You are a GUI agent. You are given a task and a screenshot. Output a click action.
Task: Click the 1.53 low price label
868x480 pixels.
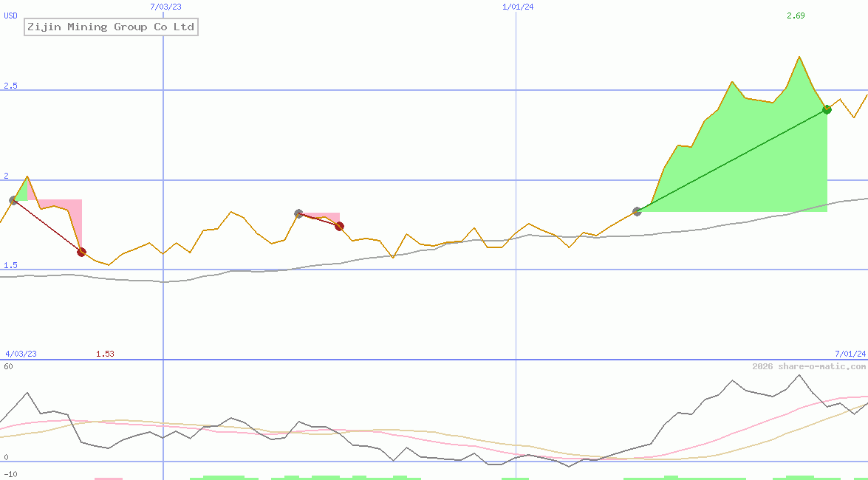pyautogui.click(x=106, y=354)
